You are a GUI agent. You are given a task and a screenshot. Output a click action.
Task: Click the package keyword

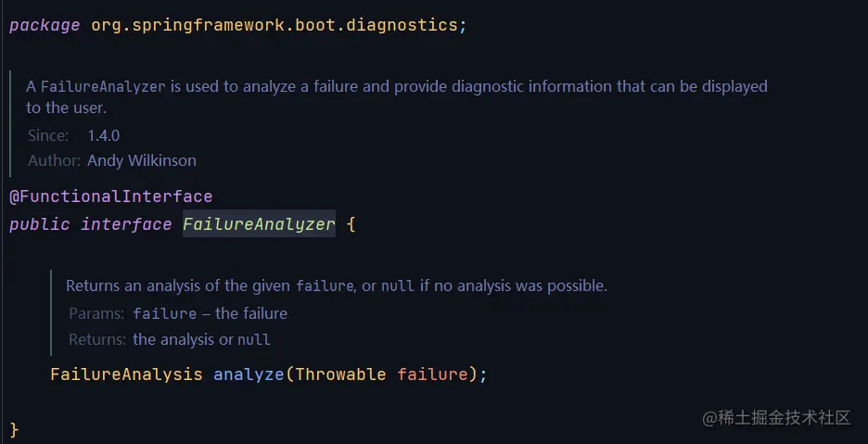tap(45, 25)
